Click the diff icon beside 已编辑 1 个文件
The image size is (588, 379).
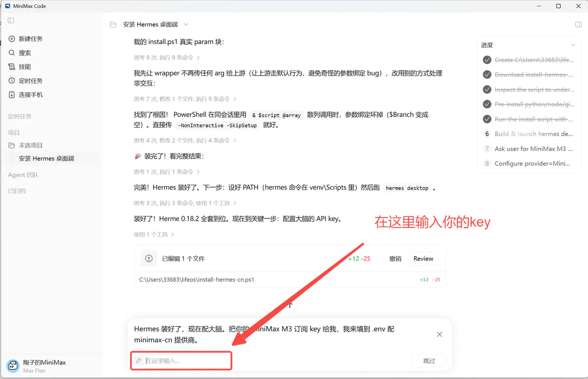click(x=149, y=259)
